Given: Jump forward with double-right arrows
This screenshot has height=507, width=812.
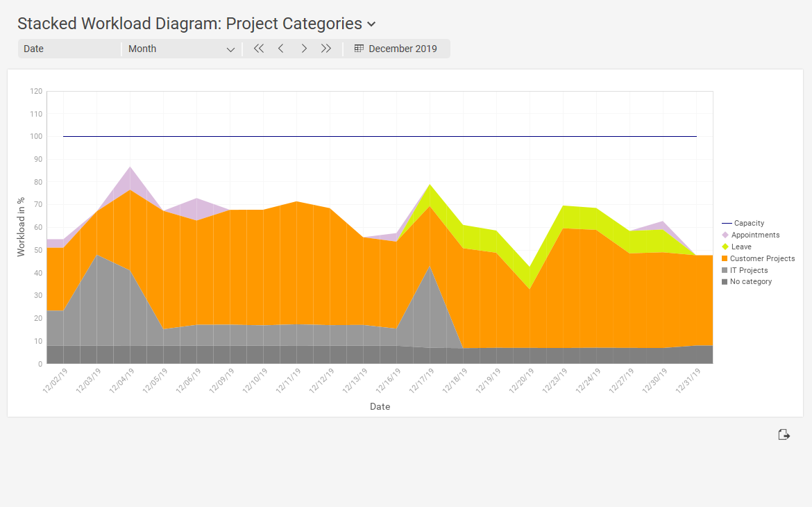Looking at the screenshot, I should click(x=325, y=49).
